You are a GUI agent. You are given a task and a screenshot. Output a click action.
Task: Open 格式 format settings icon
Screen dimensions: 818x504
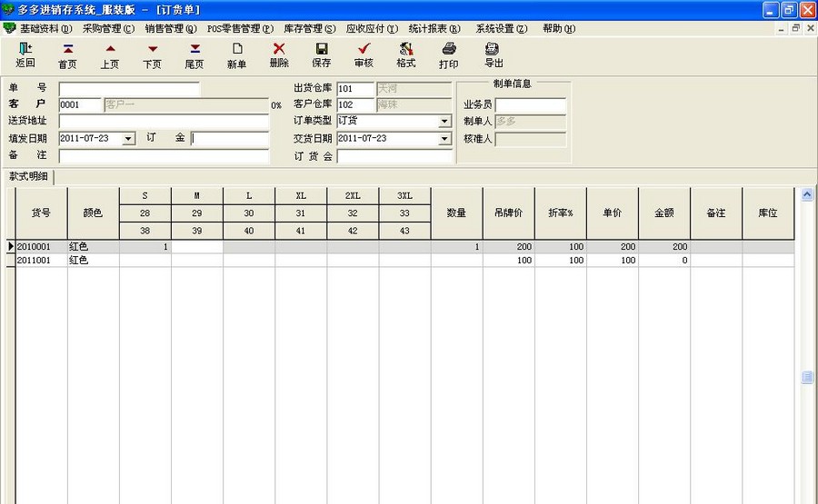[406, 55]
